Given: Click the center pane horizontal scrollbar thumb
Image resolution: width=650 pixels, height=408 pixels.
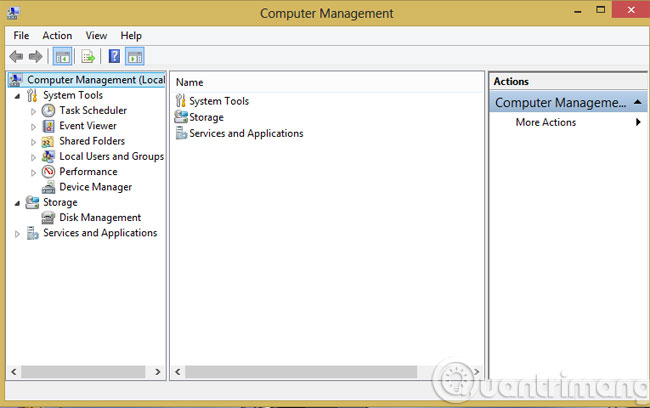Looking at the screenshot, I should (x=301, y=372).
